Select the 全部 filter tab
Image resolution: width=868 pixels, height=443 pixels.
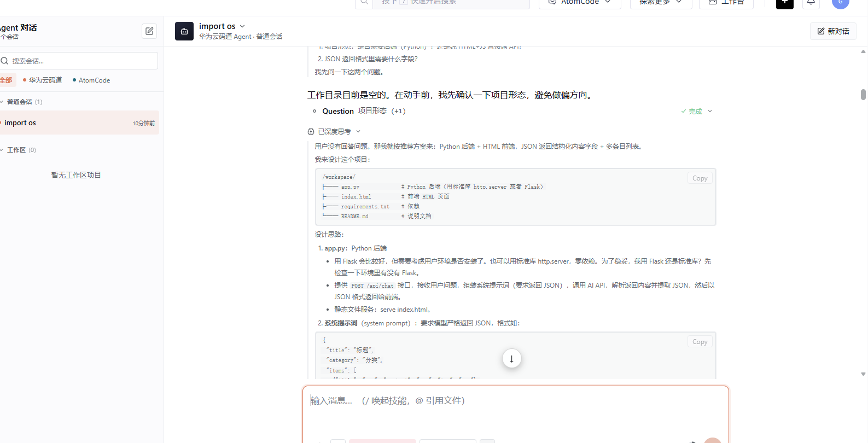[x=7, y=80]
